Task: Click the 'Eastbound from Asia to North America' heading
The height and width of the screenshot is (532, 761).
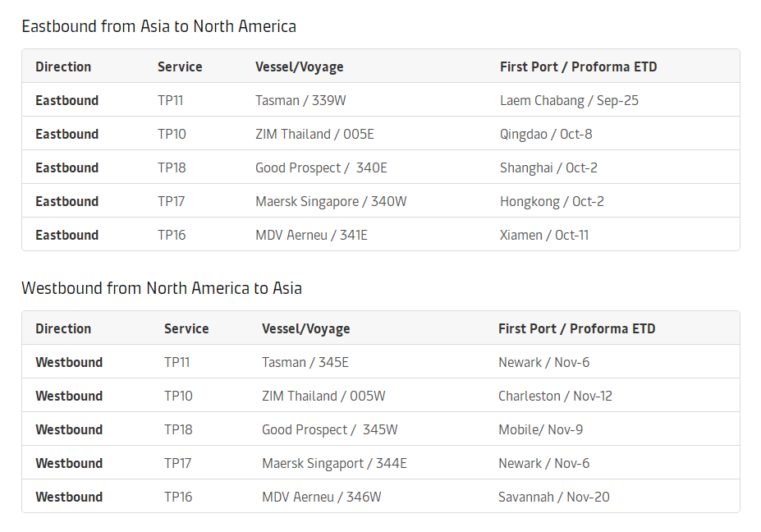Action: [x=158, y=26]
